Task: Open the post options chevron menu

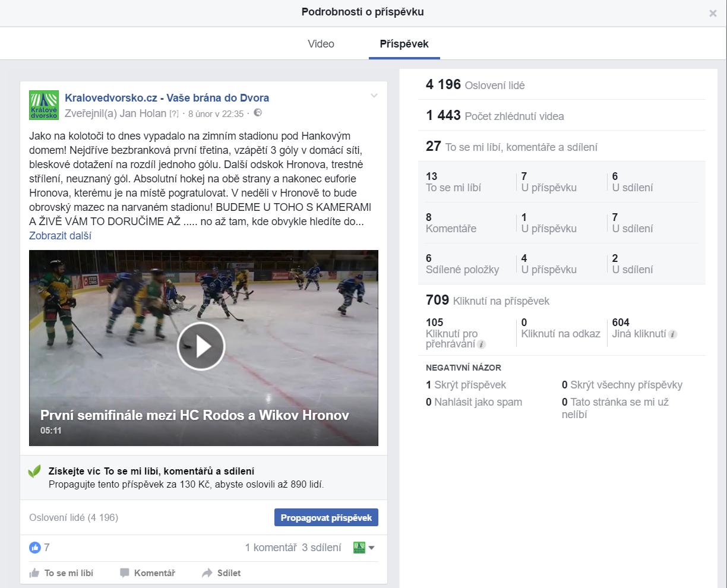Action: pos(374,96)
